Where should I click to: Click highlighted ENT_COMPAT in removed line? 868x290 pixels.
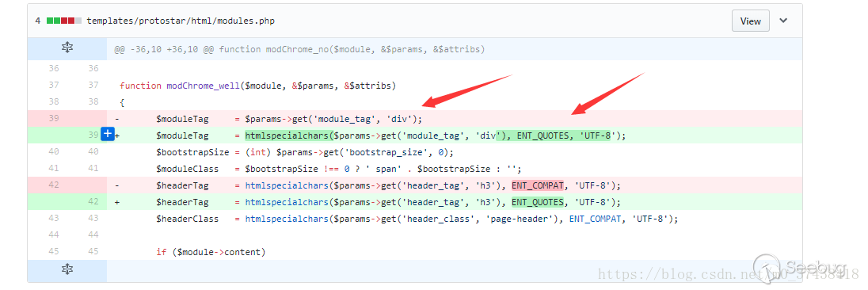tap(538, 185)
